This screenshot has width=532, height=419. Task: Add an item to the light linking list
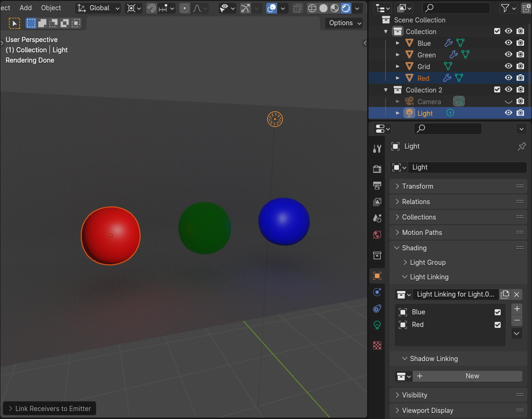coord(517,309)
